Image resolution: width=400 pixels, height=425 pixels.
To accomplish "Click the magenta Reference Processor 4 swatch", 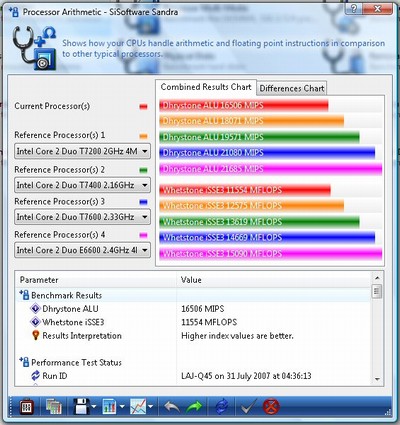I will (x=143, y=235).
